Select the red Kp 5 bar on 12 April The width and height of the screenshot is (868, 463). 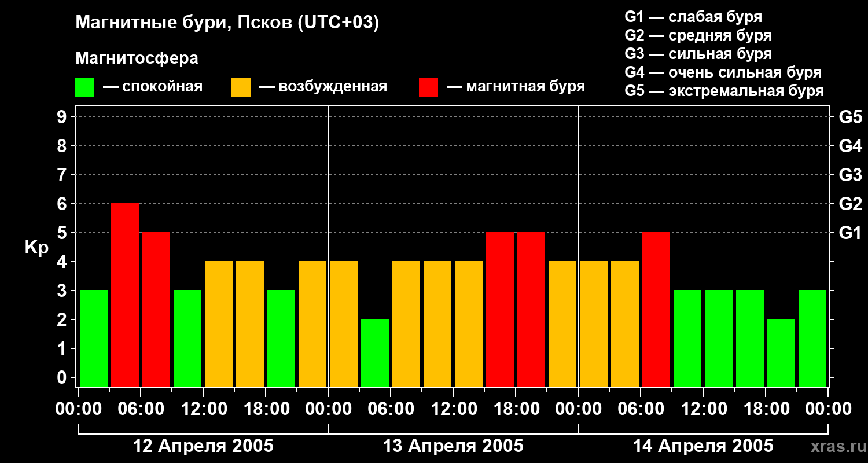pyautogui.click(x=156, y=309)
